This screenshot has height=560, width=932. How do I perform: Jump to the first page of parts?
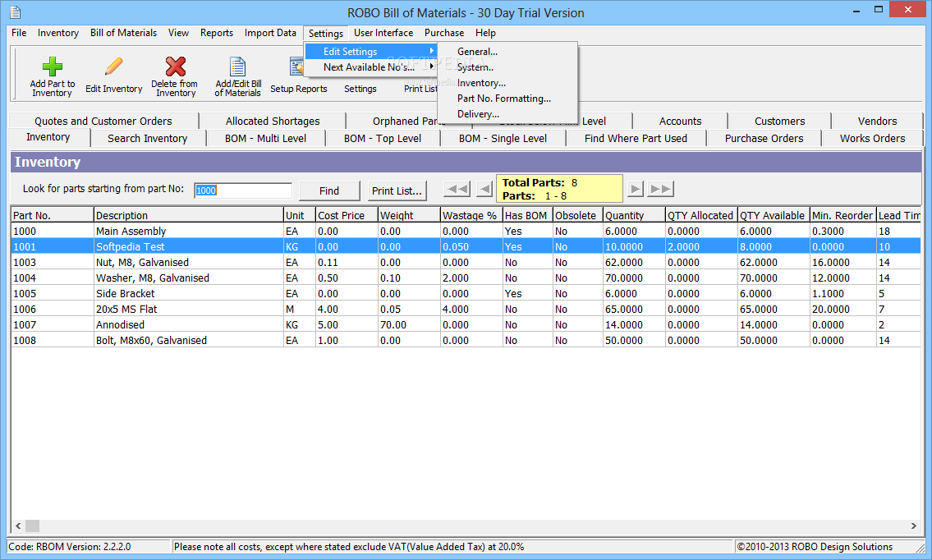457,190
